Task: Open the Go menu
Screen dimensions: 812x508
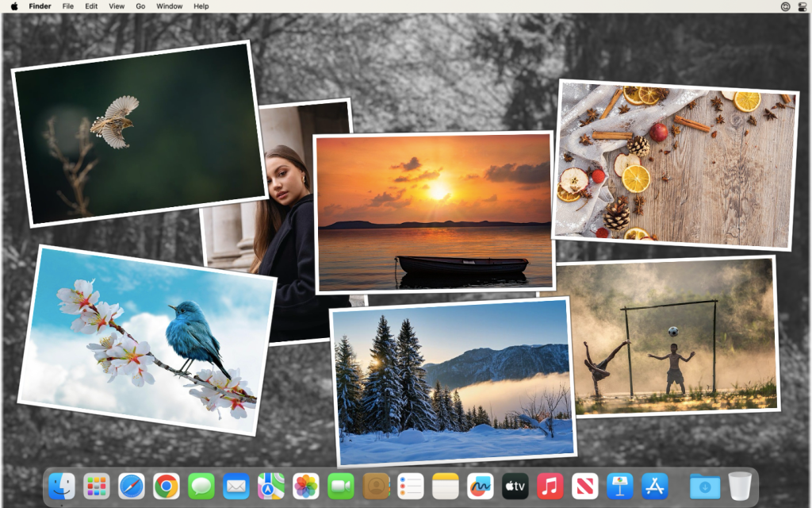Action: 140,6
